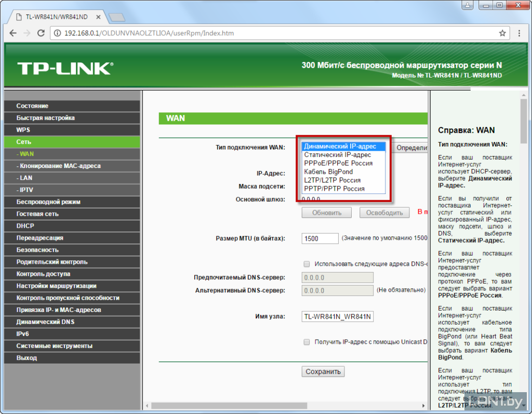Image resolution: width=532 pixels, height=414 pixels.
Task: Open Быстрая настройка menu
Action: coord(72,118)
